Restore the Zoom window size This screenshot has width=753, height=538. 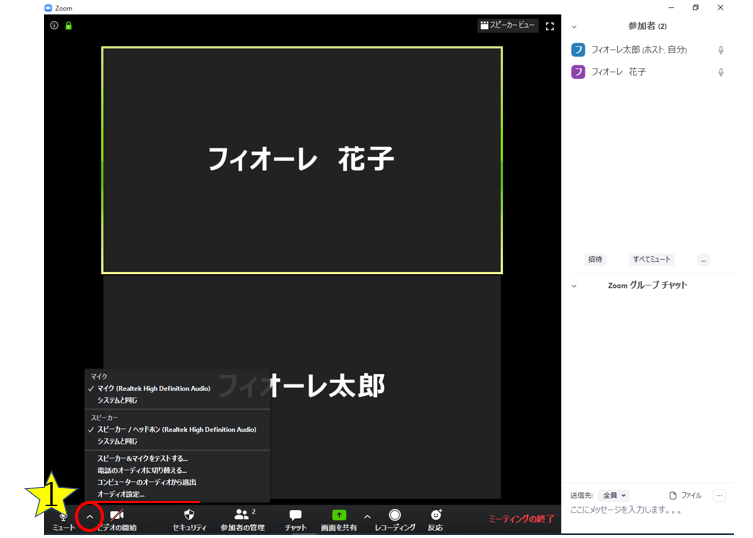(x=695, y=7)
